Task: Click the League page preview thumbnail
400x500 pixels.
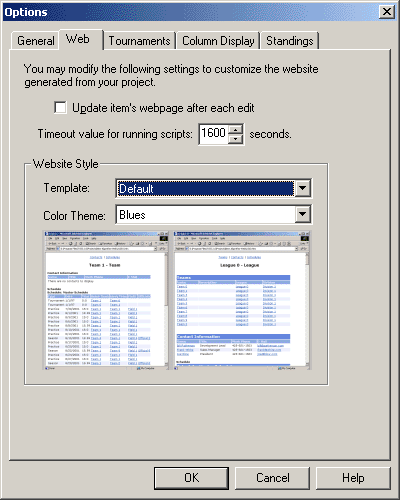Action: (242, 300)
